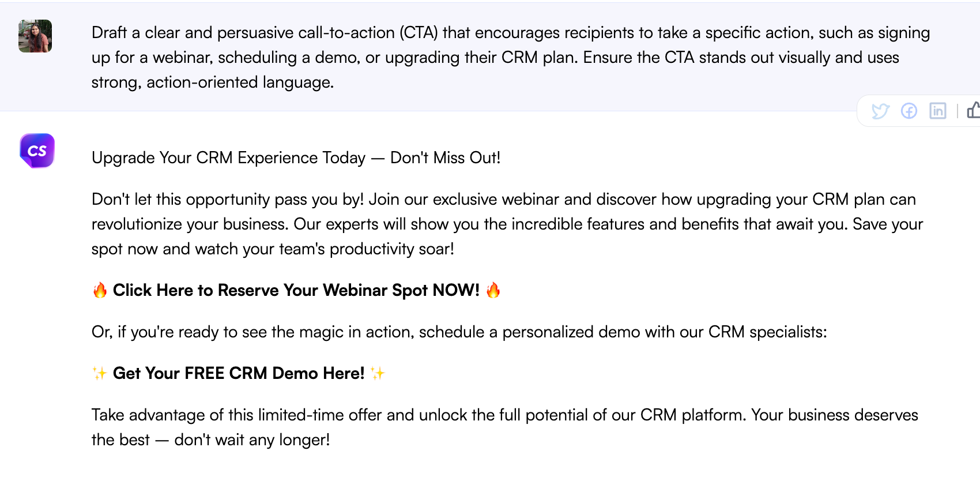Screen dimensions: 980x481
Task: Share the response on LinkedIn
Action: point(938,111)
